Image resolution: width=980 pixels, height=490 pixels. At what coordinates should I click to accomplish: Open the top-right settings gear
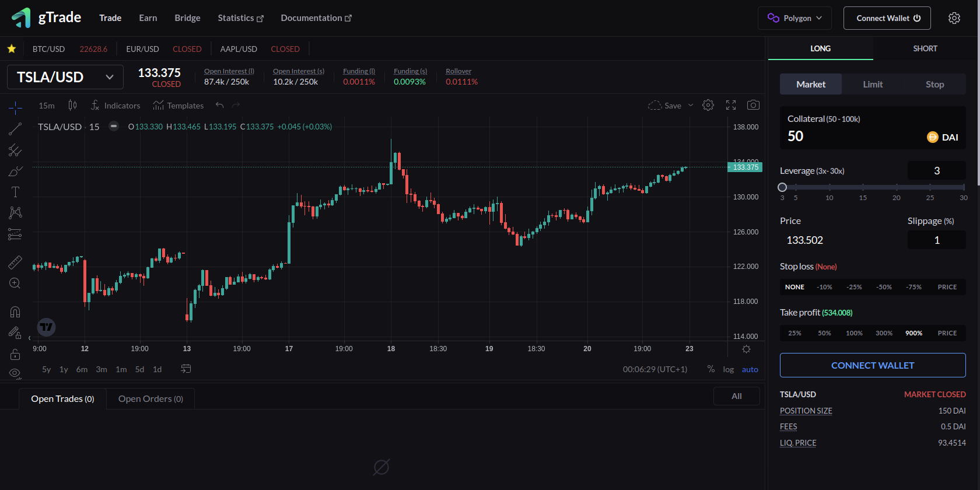(954, 18)
